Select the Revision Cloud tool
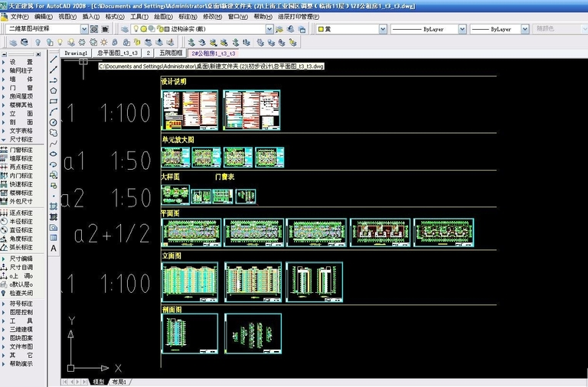This screenshot has height=387, width=588. click(54, 132)
